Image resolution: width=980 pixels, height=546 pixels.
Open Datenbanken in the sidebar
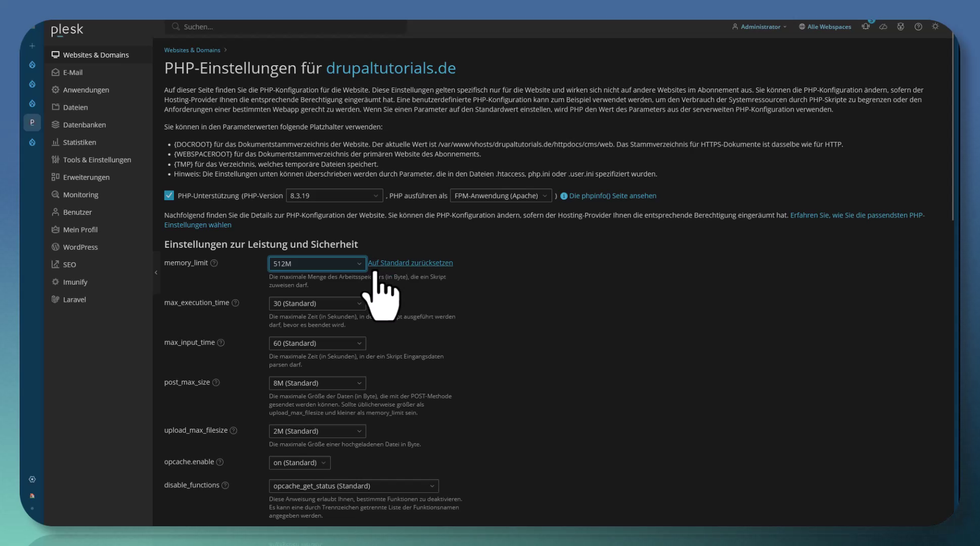tap(84, 125)
